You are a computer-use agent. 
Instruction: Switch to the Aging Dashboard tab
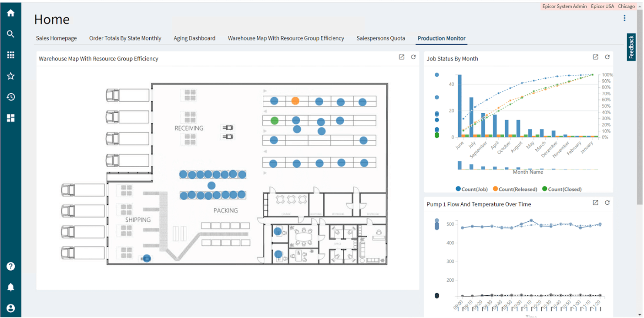click(x=195, y=38)
